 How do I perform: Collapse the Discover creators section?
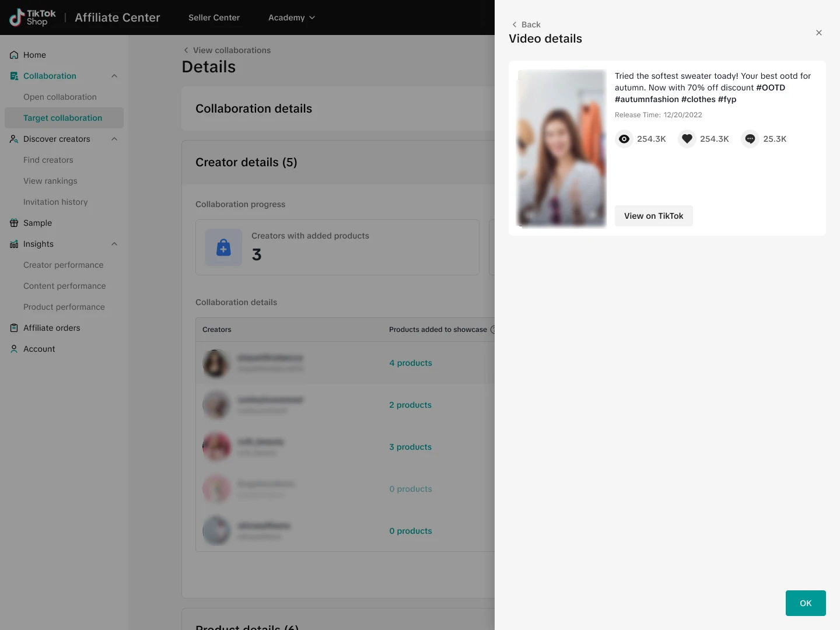114,139
